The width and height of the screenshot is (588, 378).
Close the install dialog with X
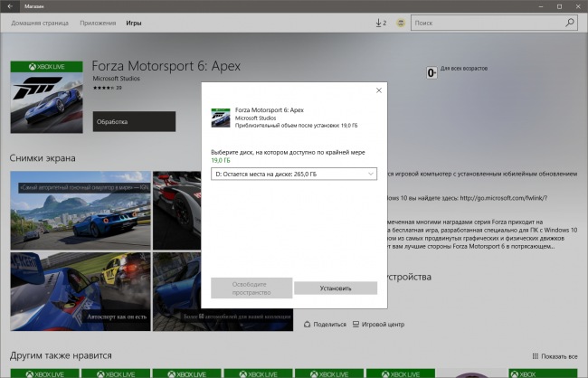(379, 90)
